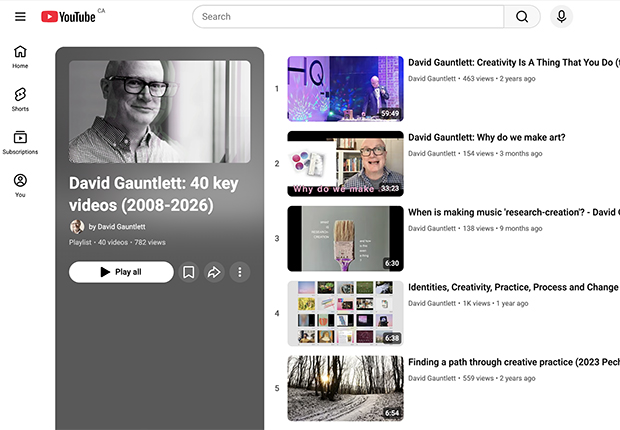Share the playlist via arrow icon
The height and width of the screenshot is (430, 620).
213,272
